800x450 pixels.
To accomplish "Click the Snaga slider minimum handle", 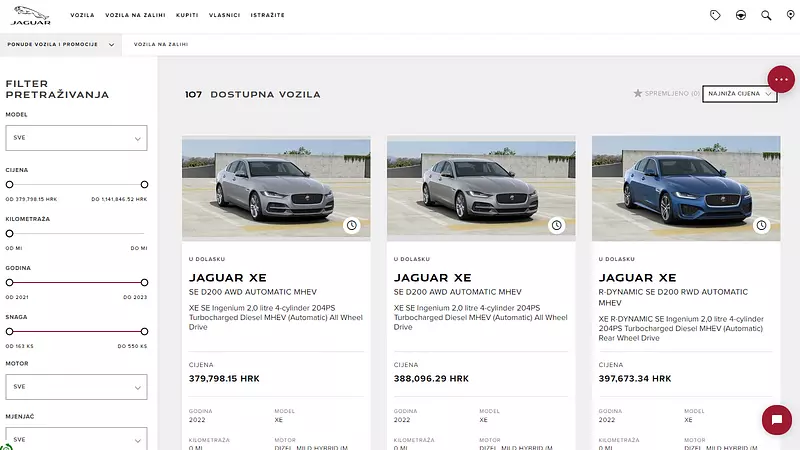I will click(x=10, y=331).
